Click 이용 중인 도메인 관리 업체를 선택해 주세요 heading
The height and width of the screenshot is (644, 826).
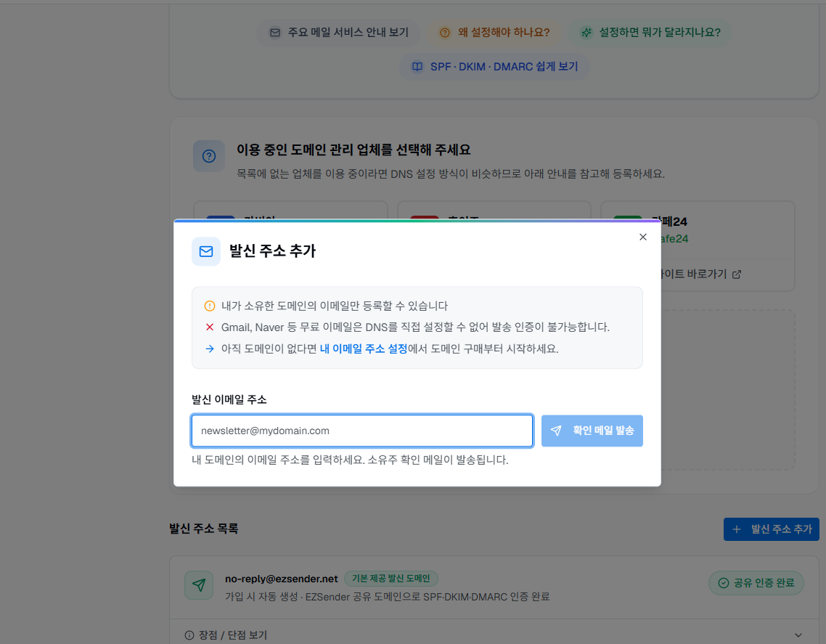[x=353, y=150]
